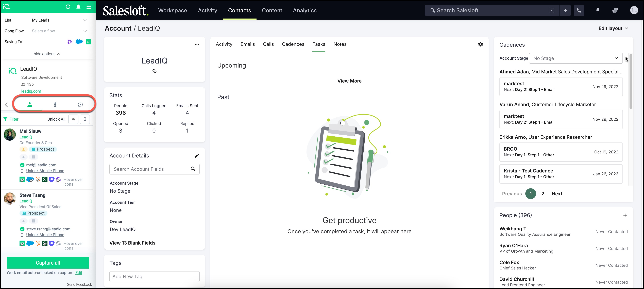Click the Add New Tag field
The height and width of the screenshot is (289, 644).
click(x=154, y=277)
